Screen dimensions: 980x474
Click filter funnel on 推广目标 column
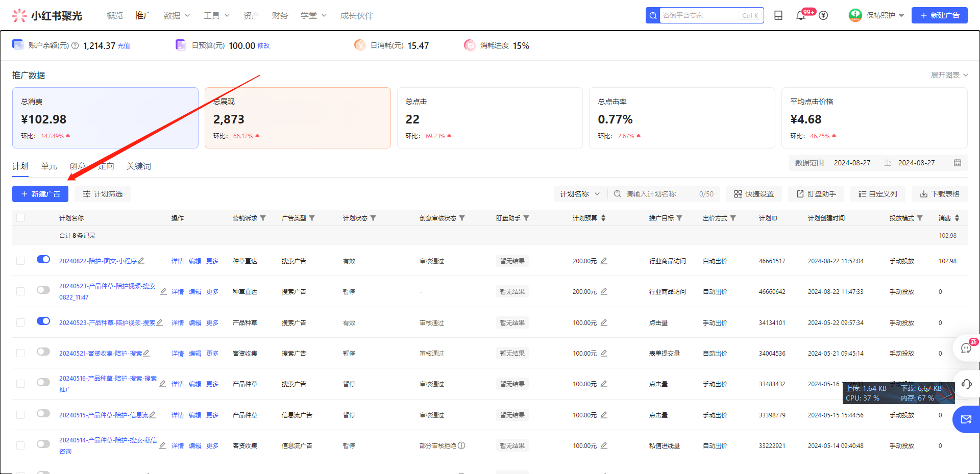[x=679, y=218]
